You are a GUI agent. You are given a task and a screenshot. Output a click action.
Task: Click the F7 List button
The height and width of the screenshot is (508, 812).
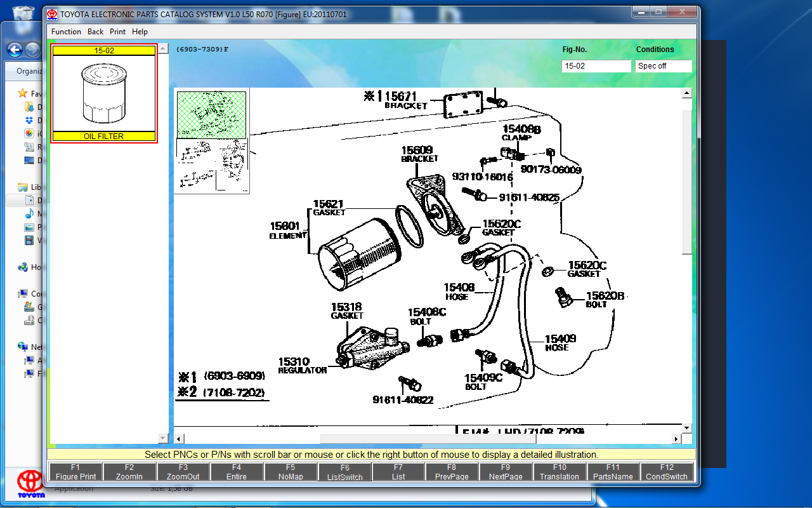[398, 472]
